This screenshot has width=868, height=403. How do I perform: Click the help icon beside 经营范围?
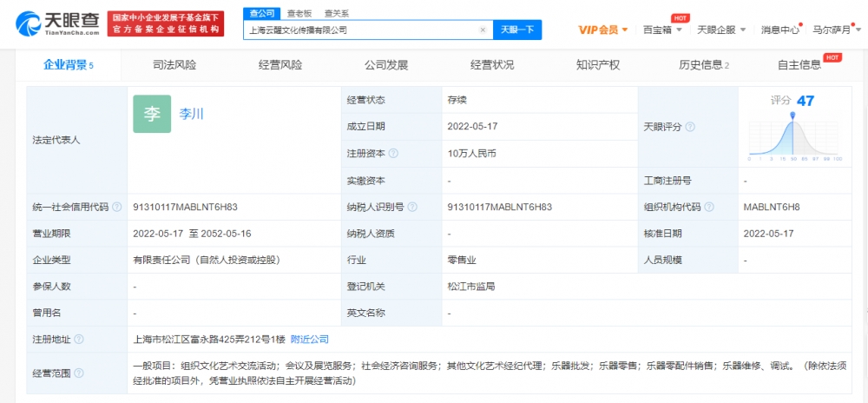pyautogui.click(x=79, y=373)
